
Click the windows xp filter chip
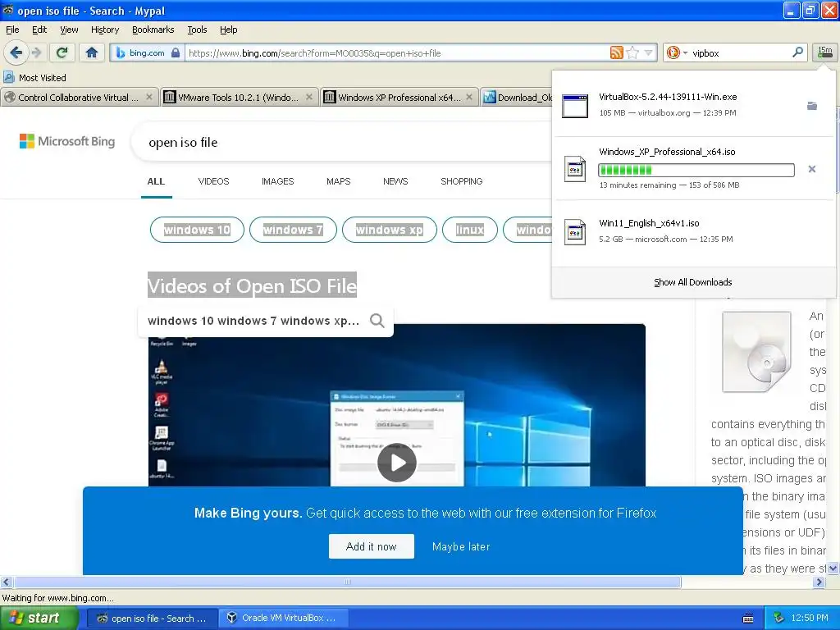coord(390,230)
